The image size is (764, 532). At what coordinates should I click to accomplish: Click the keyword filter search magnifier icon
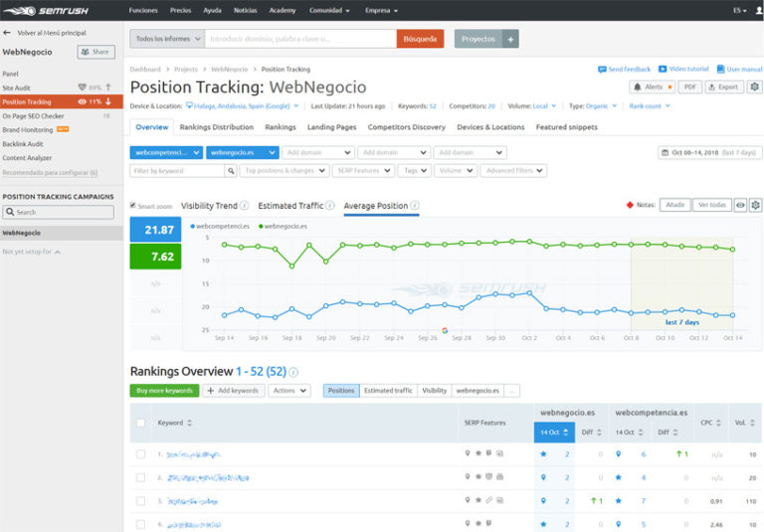(x=231, y=171)
